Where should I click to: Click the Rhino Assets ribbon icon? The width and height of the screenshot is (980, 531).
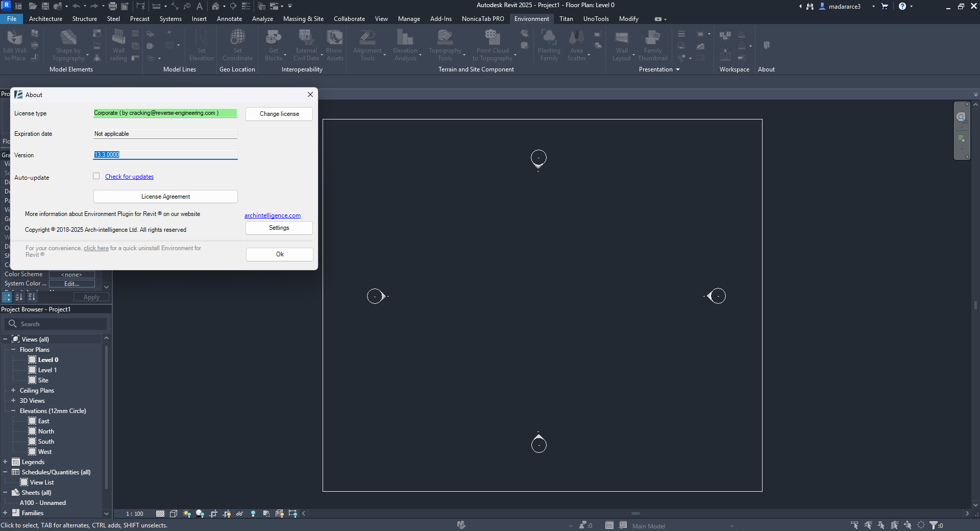334,37
